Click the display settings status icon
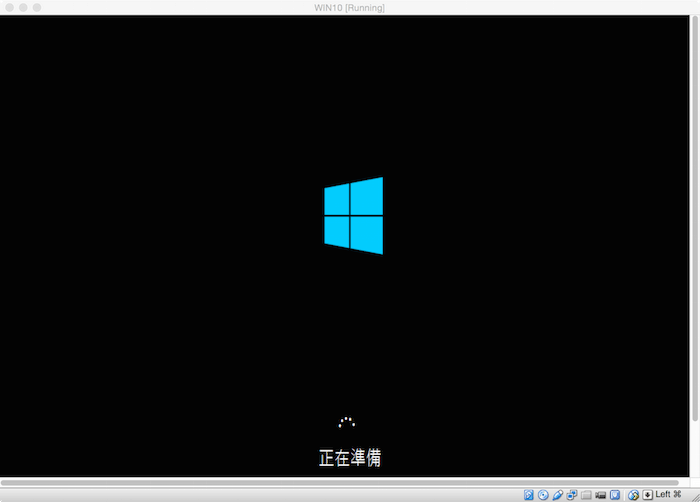Screen dimensions: 700x502 click(x=615, y=495)
